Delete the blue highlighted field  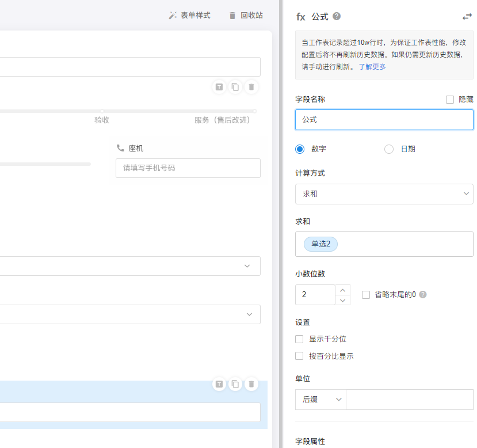(x=251, y=384)
